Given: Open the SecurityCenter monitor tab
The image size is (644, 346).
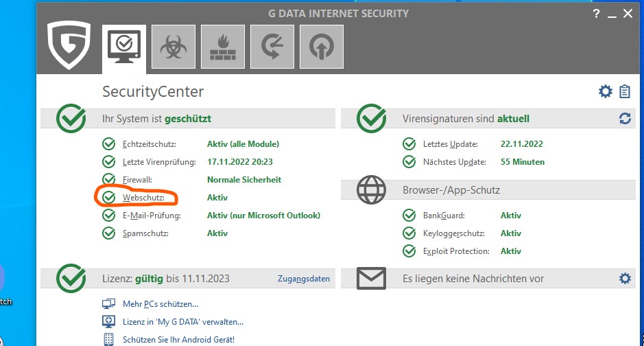Looking at the screenshot, I should (x=124, y=47).
